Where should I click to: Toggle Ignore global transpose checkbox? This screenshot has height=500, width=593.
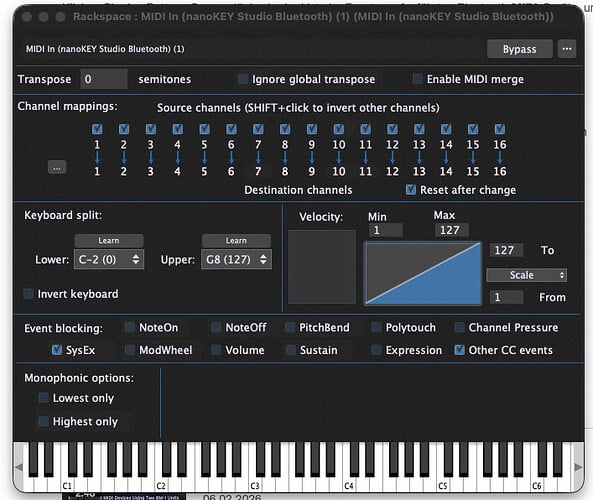click(243, 79)
